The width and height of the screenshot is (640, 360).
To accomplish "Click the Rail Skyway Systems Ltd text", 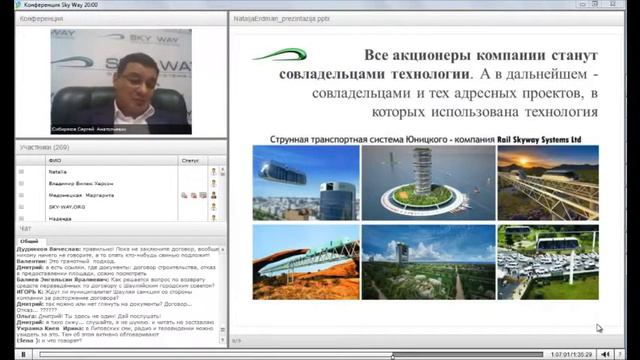I will 539,140.
